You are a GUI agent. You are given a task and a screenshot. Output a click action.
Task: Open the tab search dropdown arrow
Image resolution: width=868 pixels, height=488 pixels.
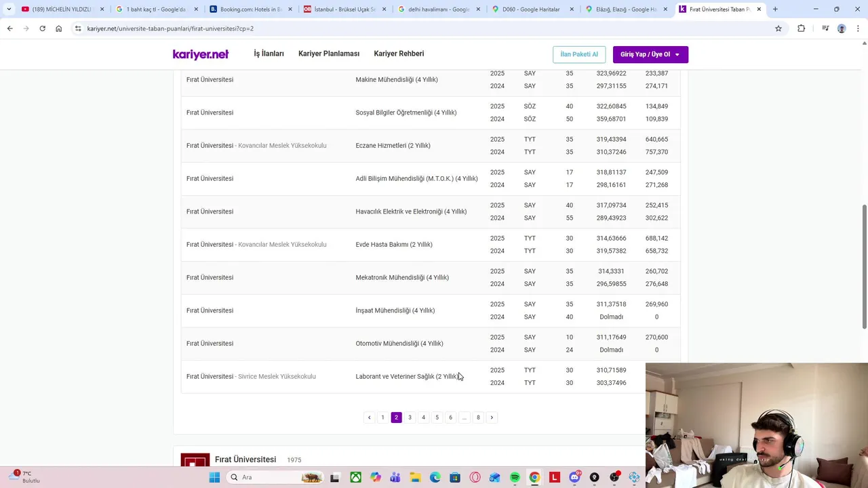9,9
